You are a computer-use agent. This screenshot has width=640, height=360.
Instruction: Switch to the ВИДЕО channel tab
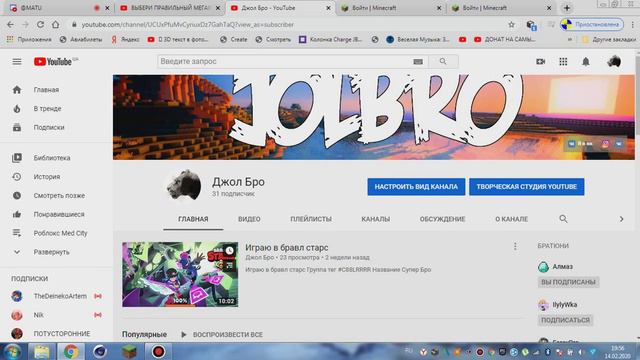point(249,219)
